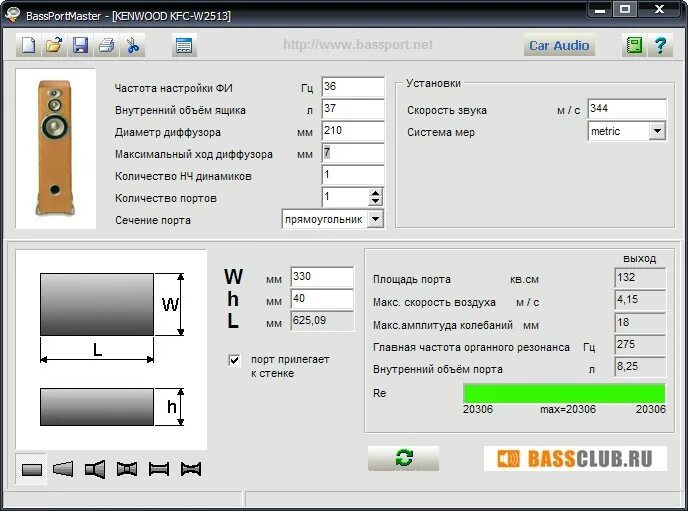Open a project with the folder icon

54,45
